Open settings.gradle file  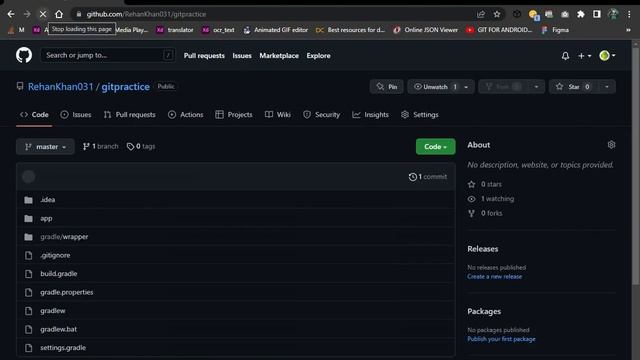pyautogui.click(x=63, y=348)
